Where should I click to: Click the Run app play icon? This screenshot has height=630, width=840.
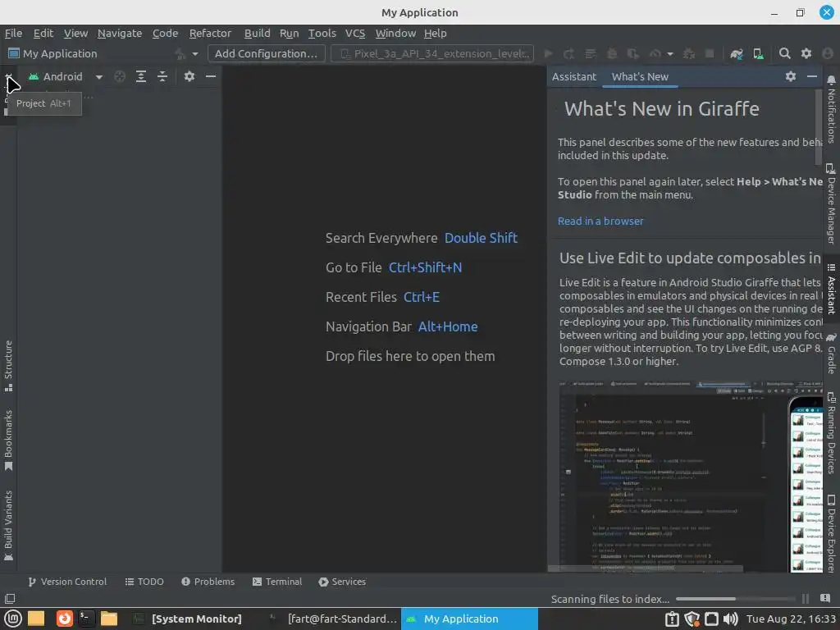pyautogui.click(x=548, y=53)
